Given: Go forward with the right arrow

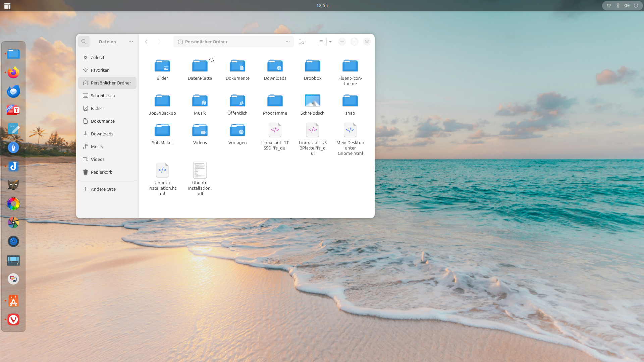Looking at the screenshot, I should [159, 42].
